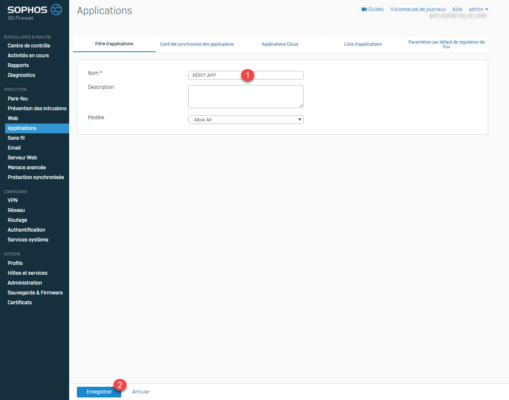Open the Authentification section

click(26, 230)
